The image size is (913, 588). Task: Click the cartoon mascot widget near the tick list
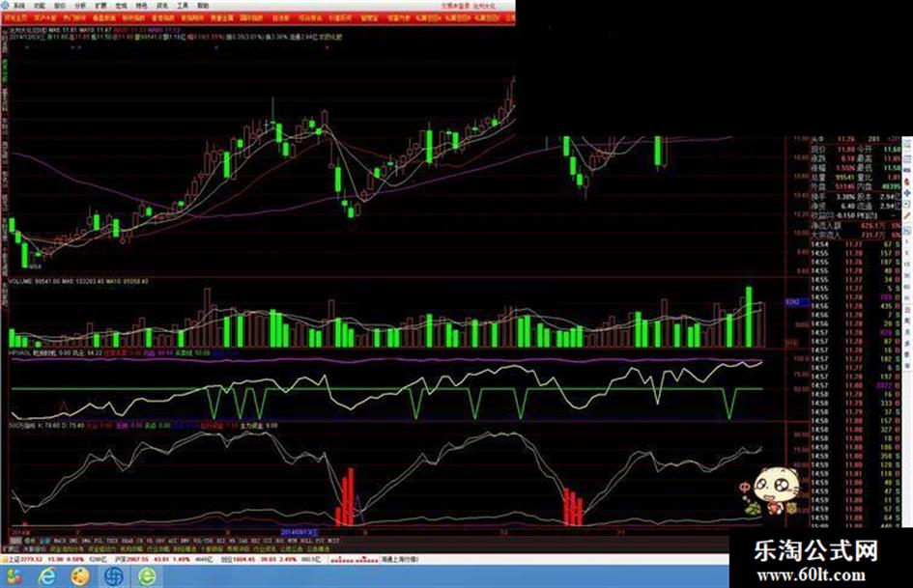(770, 491)
